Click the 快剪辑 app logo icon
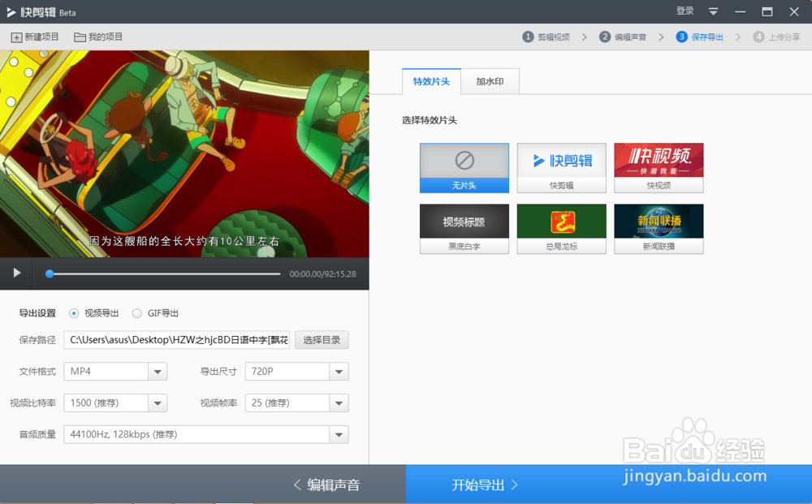This screenshot has width=812, height=504. 11,12
